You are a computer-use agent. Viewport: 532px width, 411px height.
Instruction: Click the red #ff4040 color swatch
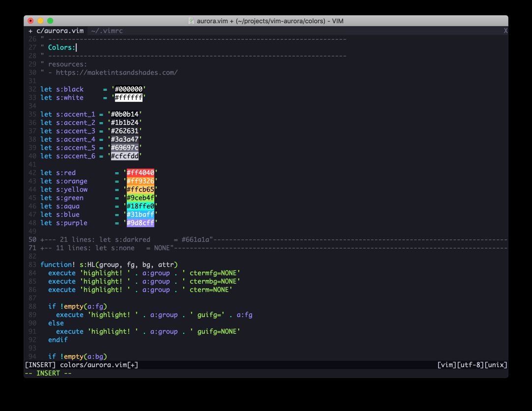click(x=140, y=173)
